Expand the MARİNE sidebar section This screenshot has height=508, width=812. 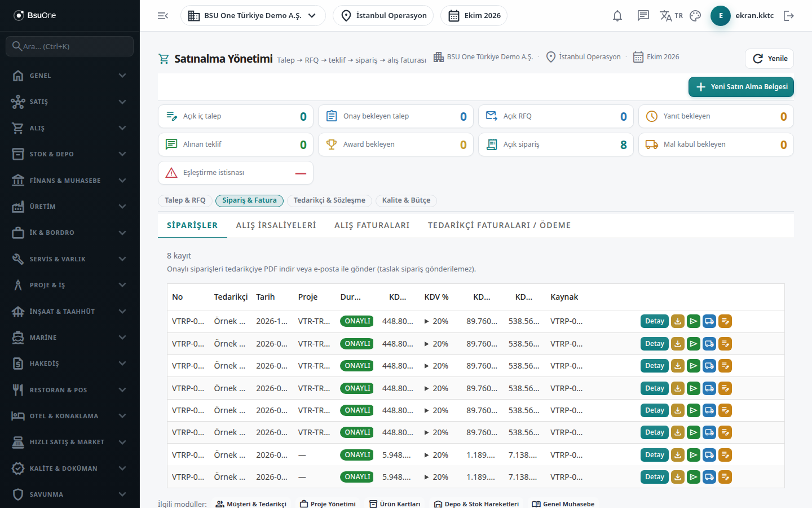[70, 338]
